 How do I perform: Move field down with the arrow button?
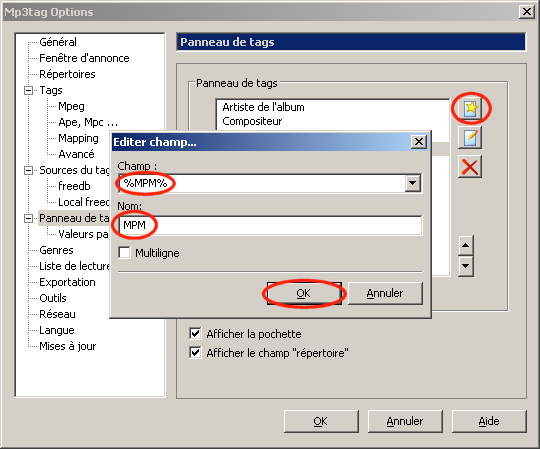point(466,266)
